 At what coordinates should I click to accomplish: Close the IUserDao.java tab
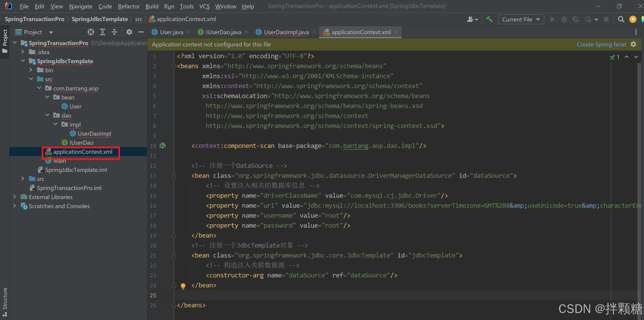246,32
